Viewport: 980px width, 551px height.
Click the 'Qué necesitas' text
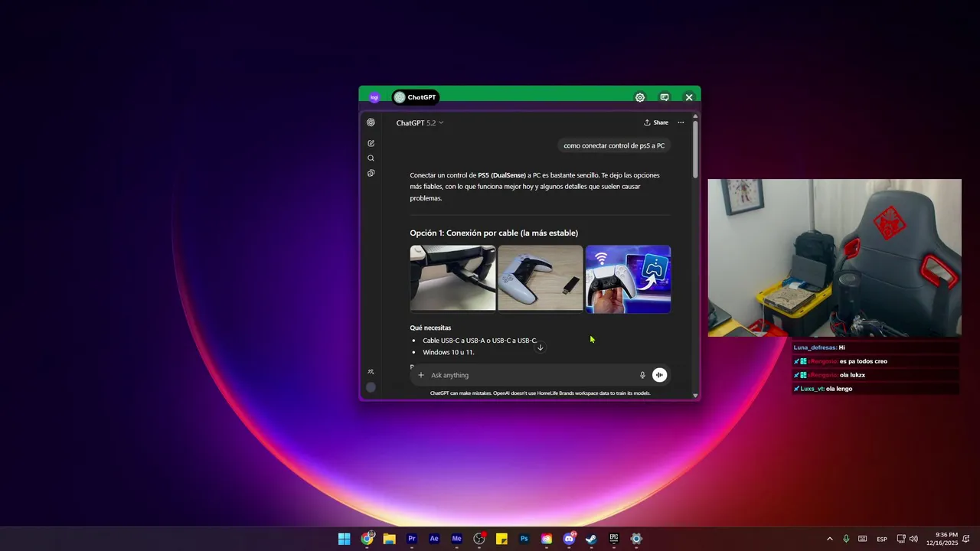430,328
